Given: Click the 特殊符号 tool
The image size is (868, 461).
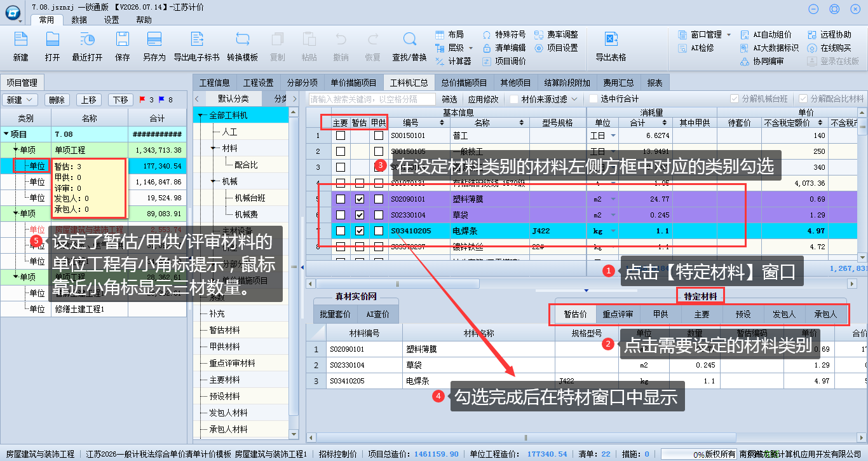Looking at the screenshot, I should [504, 34].
